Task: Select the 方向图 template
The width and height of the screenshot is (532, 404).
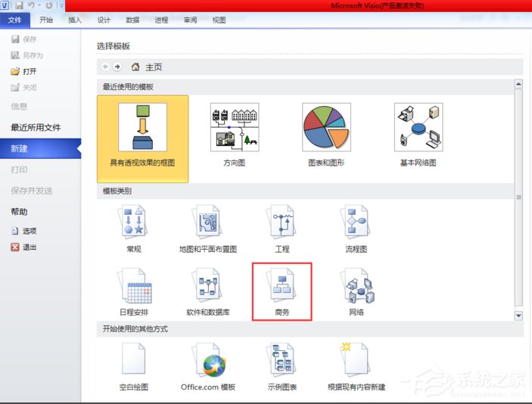Action: click(x=235, y=135)
